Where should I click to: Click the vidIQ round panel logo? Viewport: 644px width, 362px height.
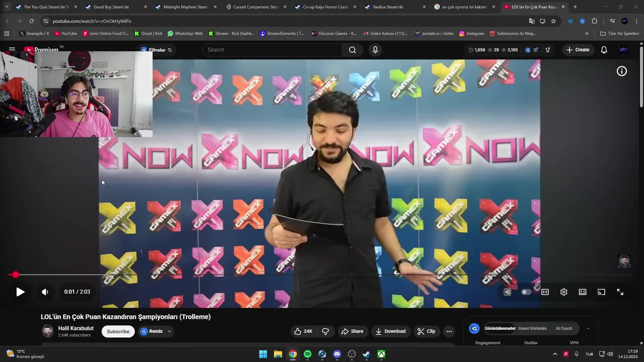474,328
